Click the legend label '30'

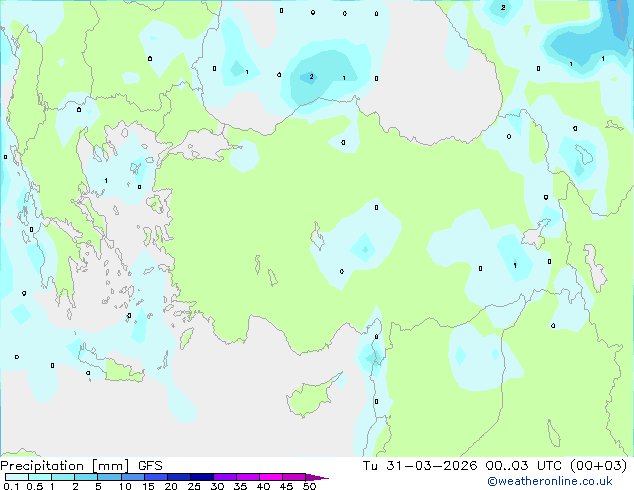[217, 486]
